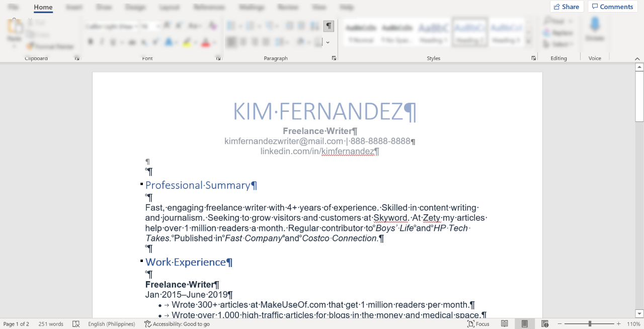Viewport: 644px width, 329px height.
Task: Select the Center alignment icon
Action: pos(243,42)
